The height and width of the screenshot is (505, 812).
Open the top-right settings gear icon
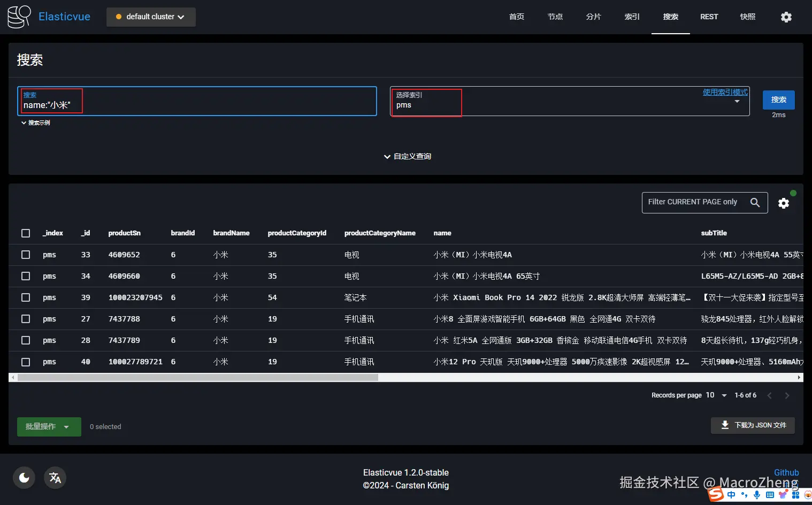[x=786, y=17]
